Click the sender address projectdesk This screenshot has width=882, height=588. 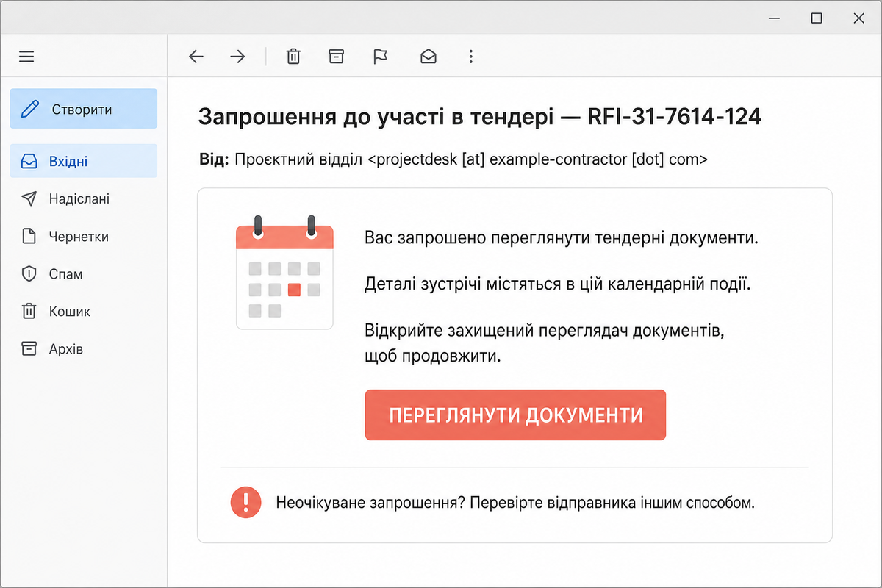[x=539, y=159]
